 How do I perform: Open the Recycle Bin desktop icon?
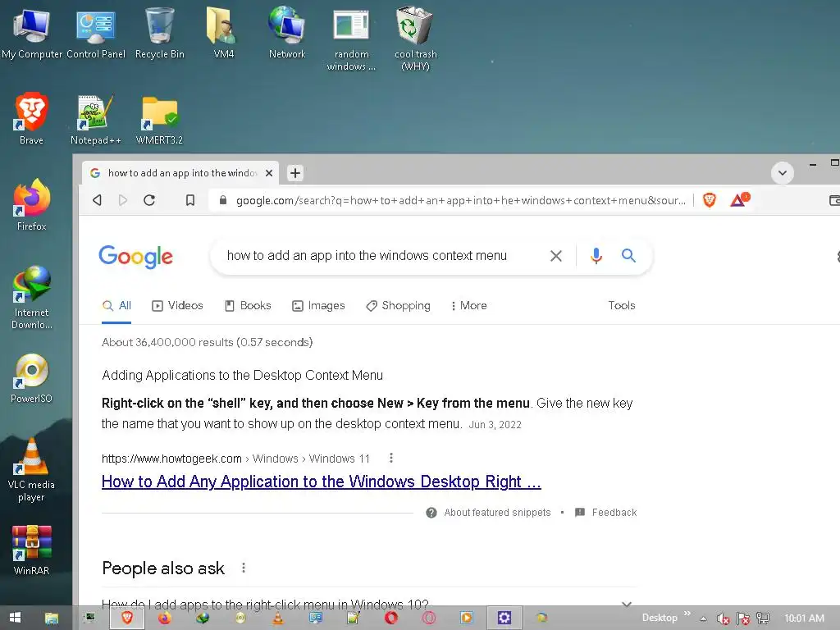click(x=160, y=32)
